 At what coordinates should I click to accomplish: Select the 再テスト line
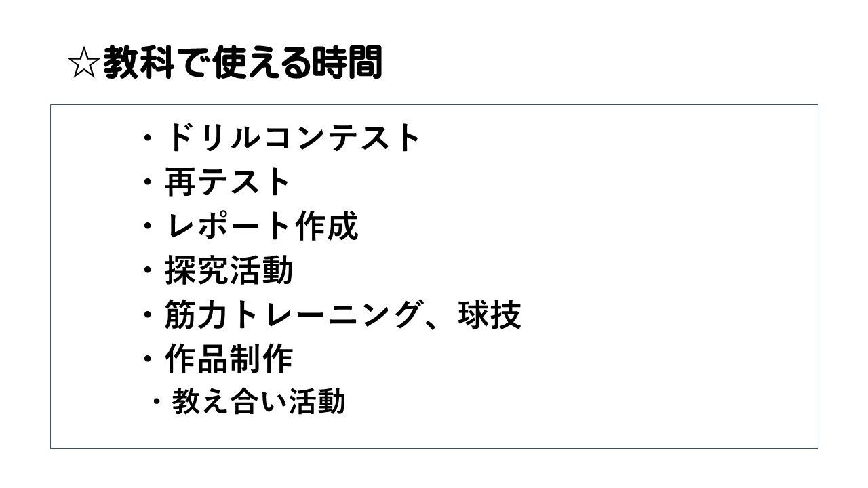coord(228,182)
